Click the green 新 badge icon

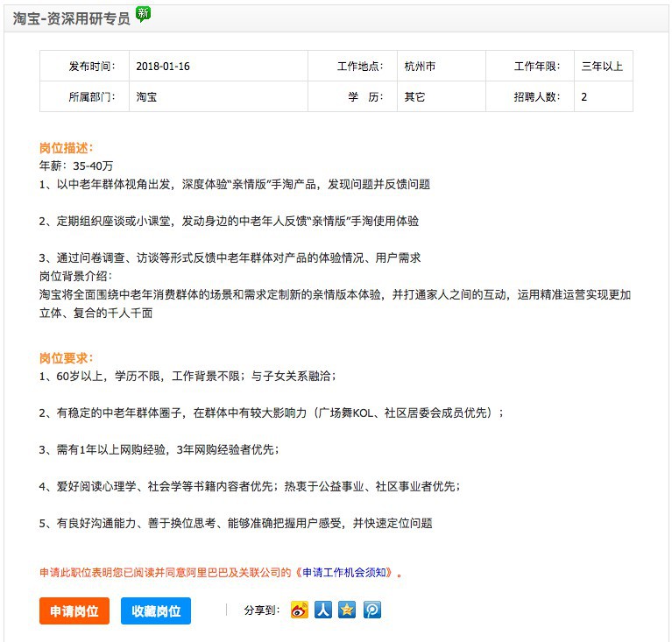[143, 14]
